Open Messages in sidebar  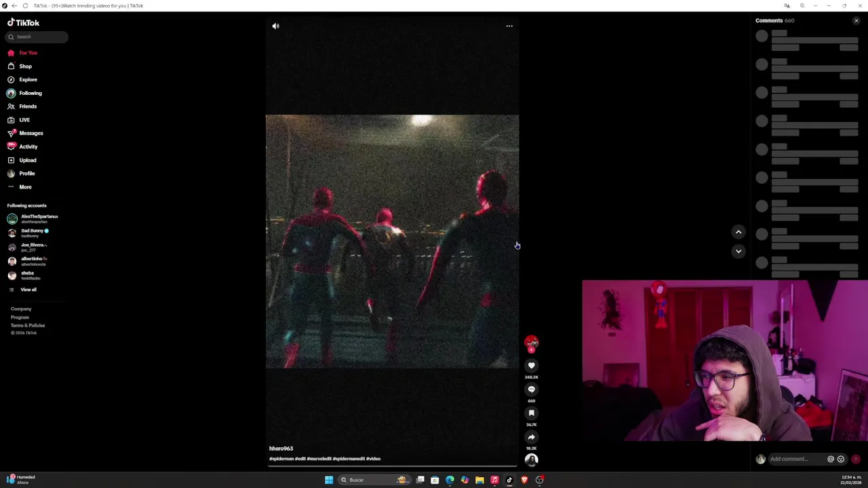[x=25, y=133]
